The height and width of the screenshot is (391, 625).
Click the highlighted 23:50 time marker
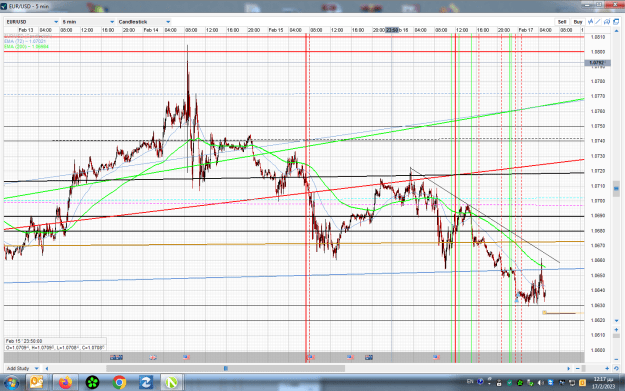392,30
